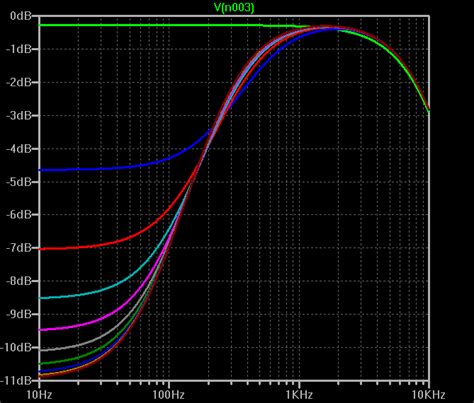Click the 10KHz frequency axis label
Screen dimensions: 474x403
(x=429, y=395)
